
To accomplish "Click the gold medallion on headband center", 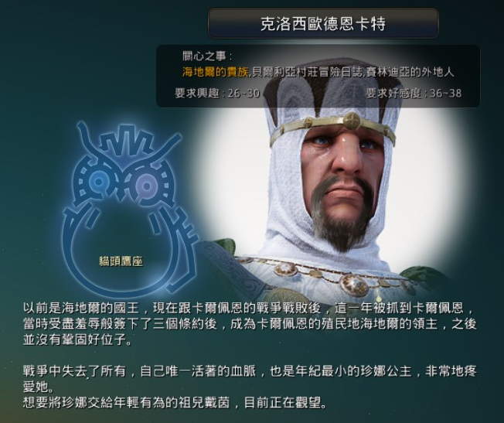I will click(351, 120).
